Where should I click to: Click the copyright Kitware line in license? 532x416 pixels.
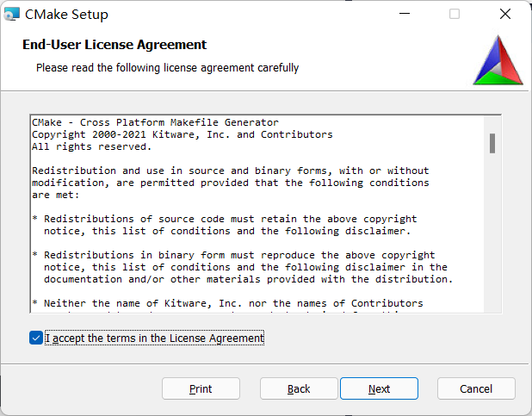point(182,135)
